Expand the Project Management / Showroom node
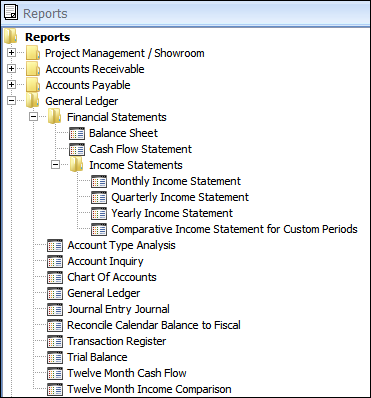The image size is (371, 398). tap(11, 53)
